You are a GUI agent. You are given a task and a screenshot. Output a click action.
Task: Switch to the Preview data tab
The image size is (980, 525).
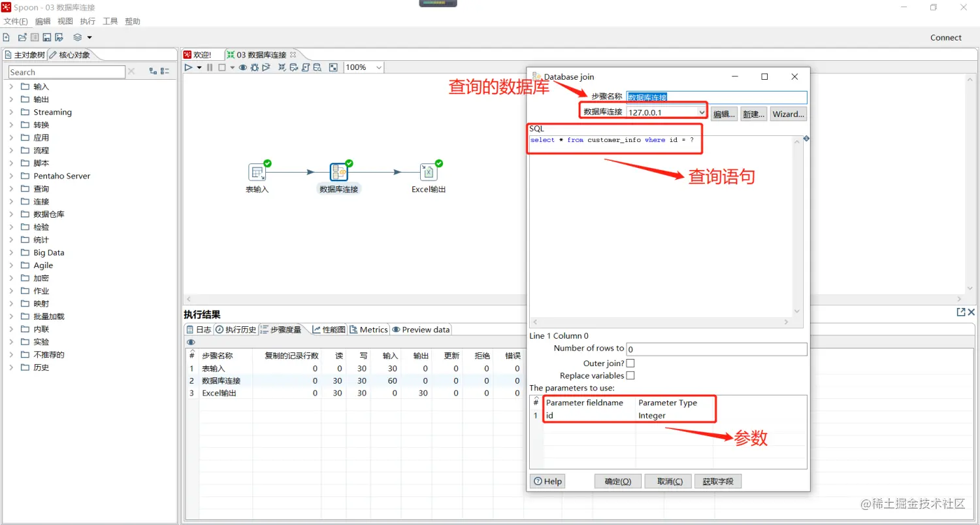[x=421, y=330]
